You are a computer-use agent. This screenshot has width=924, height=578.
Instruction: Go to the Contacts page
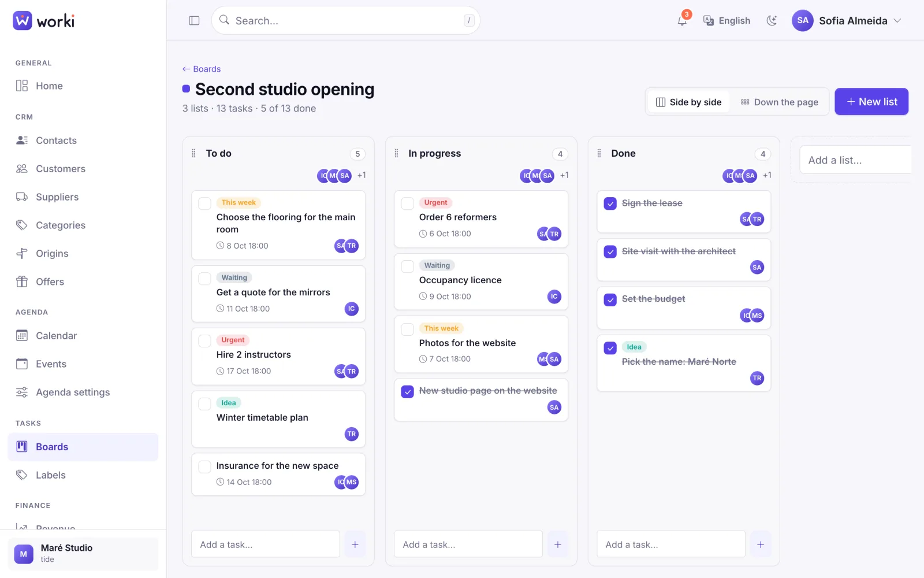[x=83, y=140]
